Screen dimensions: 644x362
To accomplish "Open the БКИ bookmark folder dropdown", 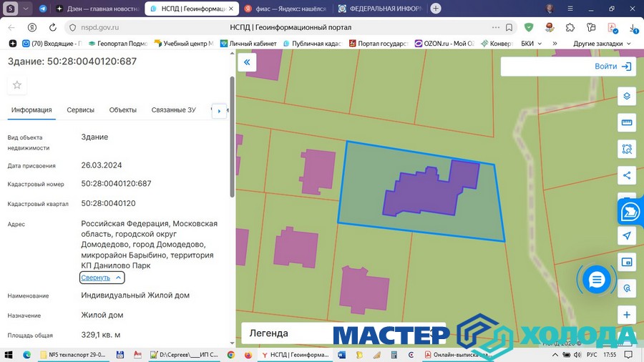I will [x=531, y=44].
